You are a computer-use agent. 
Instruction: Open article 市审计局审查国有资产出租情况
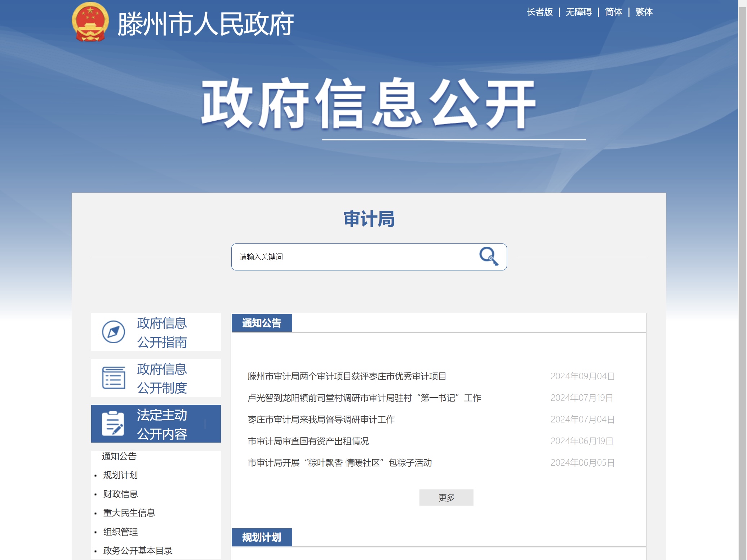(x=308, y=441)
